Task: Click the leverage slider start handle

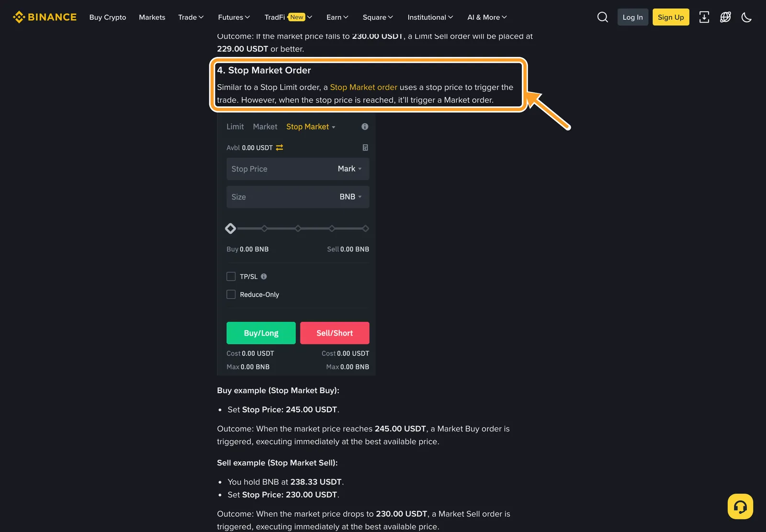Action: 230,228
